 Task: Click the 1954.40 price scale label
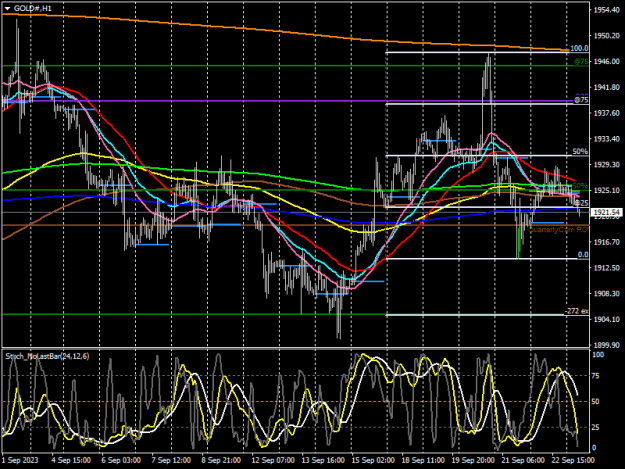point(606,10)
